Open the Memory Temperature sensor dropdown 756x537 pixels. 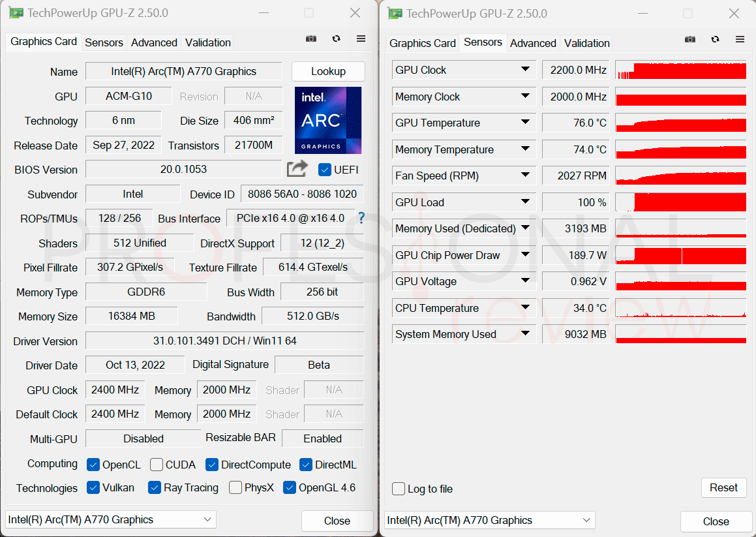(526, 149)
